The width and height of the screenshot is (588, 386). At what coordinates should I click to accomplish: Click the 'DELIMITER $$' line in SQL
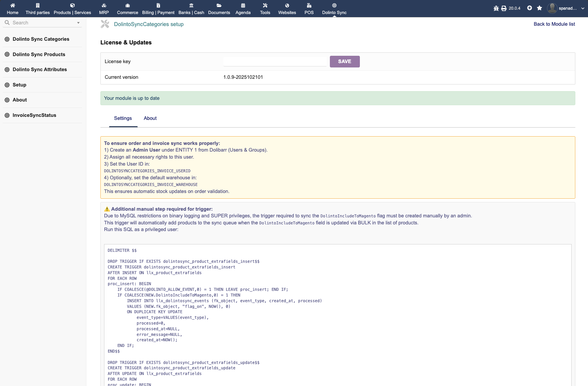pos(122,250)
